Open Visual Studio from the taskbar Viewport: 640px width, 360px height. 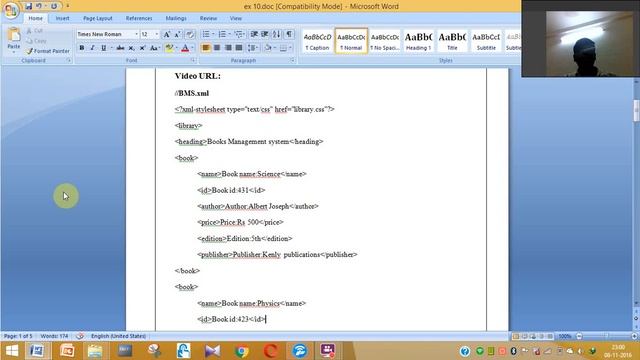[212, 351]
